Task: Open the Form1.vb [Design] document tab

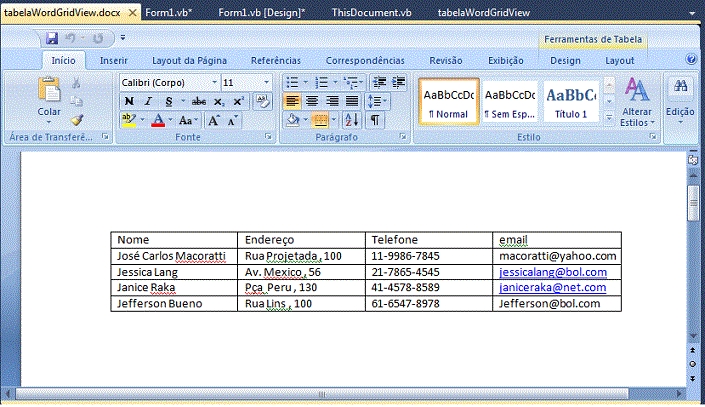Action: click(262, 13)
